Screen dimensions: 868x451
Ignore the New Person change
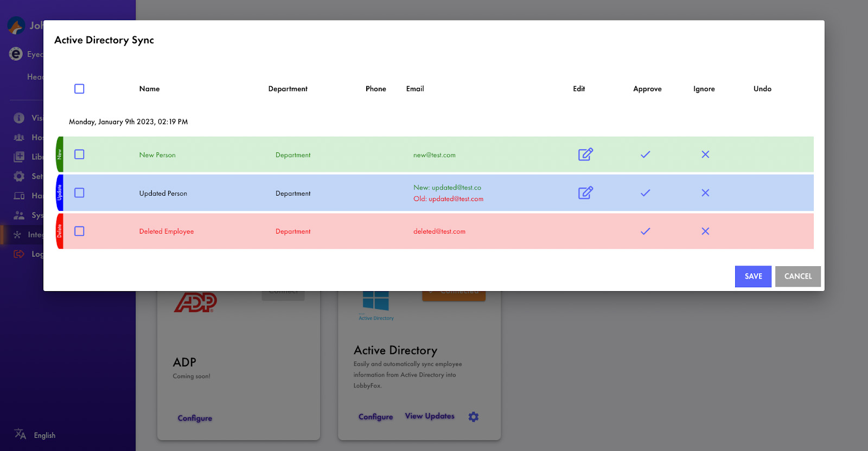[x=705, y=154]
